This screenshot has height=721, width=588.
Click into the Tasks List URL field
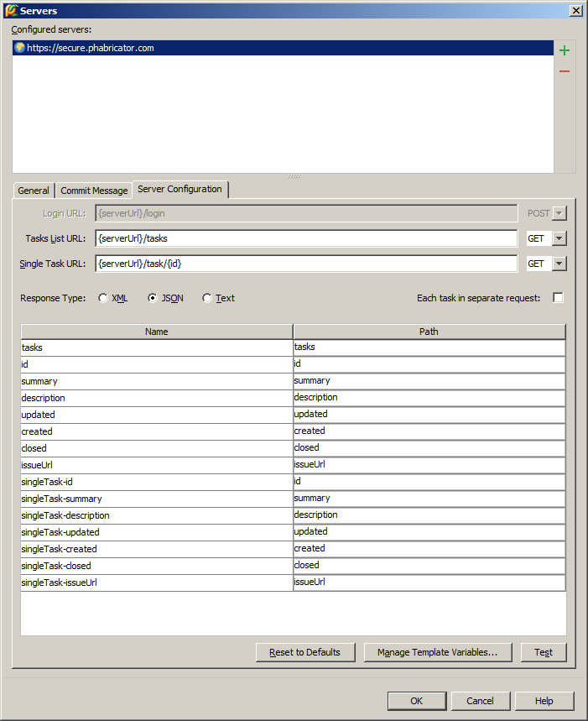click(306, 238)
